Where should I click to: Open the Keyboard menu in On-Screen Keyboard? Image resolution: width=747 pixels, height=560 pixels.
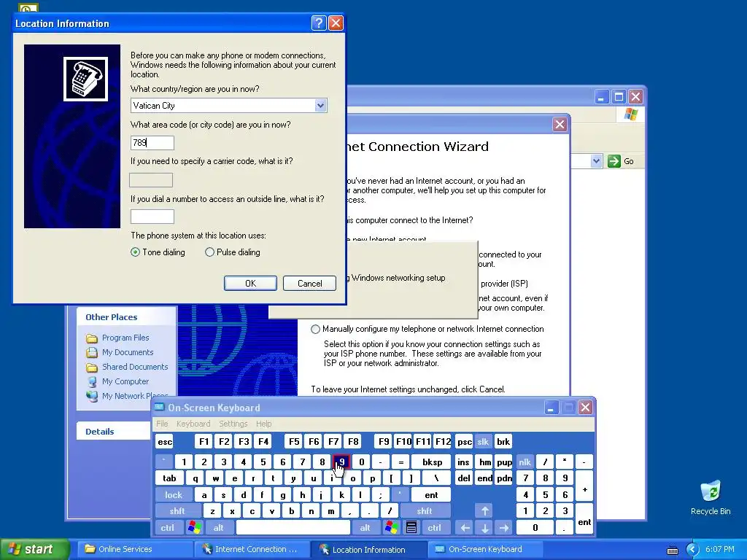coord(193,424)
